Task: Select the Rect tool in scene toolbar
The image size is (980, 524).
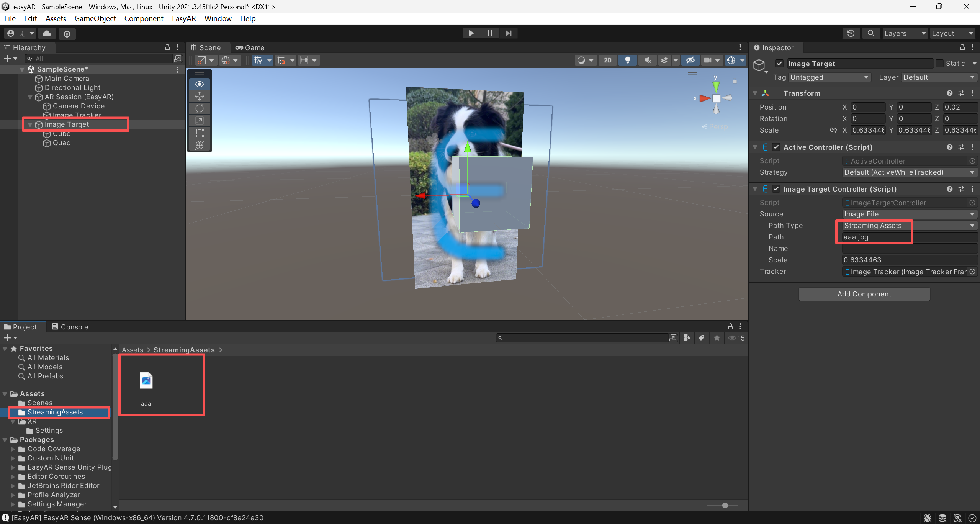Action: click(x=200, y=133)
